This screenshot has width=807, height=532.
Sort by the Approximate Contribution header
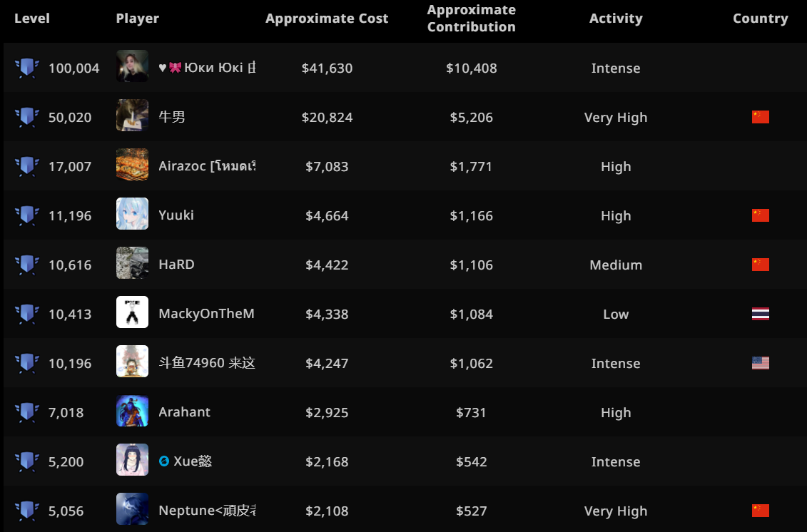pyautogui.click(x=471, y=19)
